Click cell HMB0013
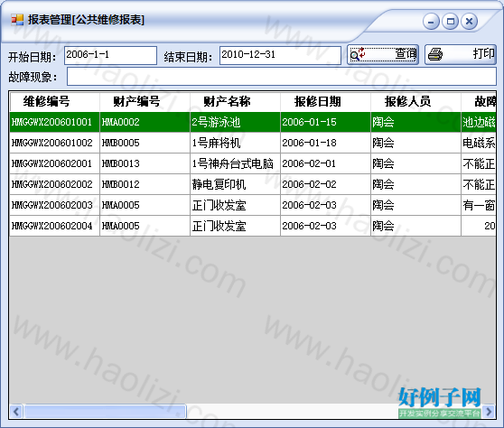 (x=145, y=163)
